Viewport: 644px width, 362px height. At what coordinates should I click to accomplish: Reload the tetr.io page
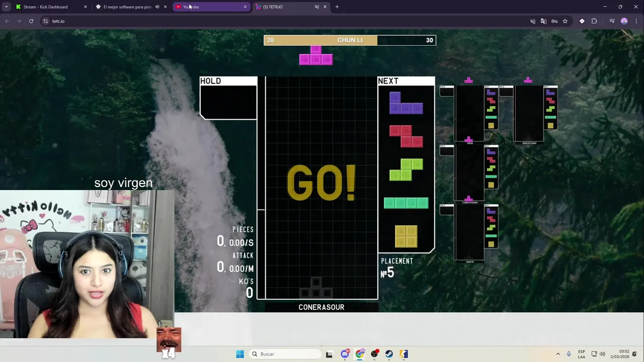tap(31, 21)
